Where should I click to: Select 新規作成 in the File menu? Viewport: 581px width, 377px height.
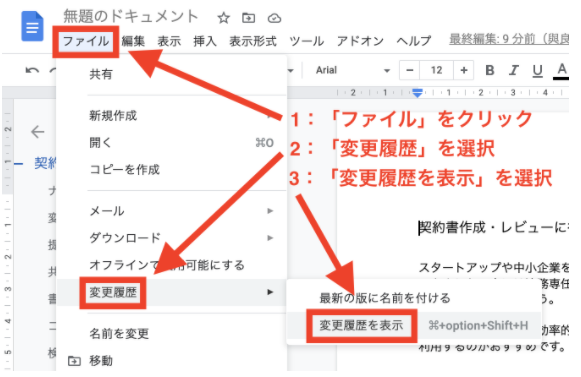(x=172, y=116)
